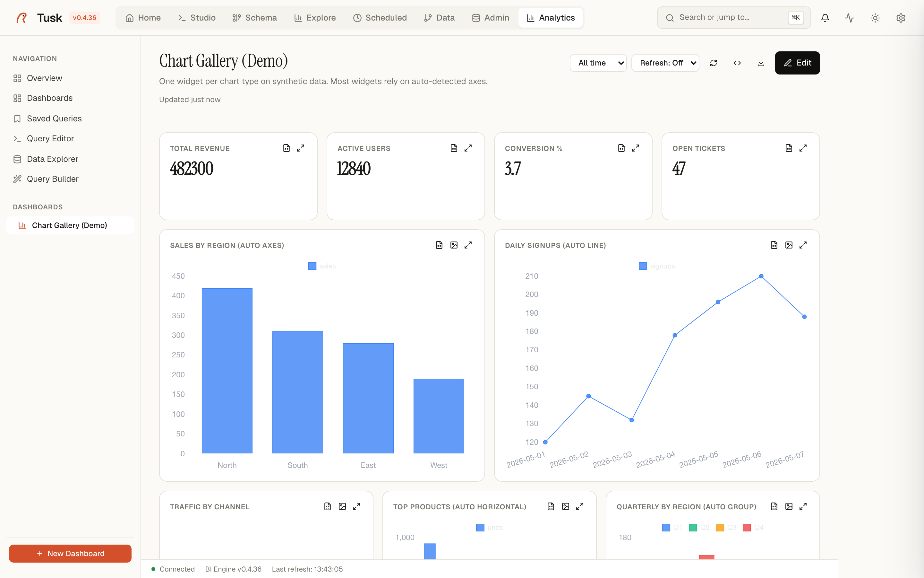Toggle light theme sun icon

point(875,18)
